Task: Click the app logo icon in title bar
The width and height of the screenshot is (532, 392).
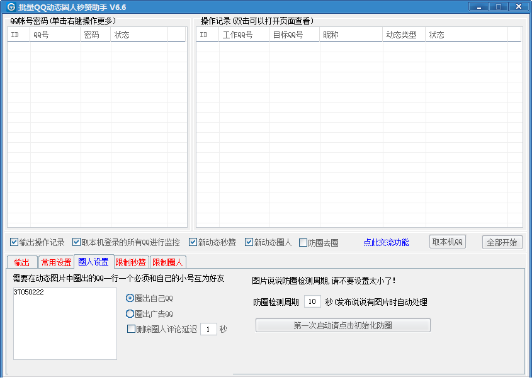Action: click(11, 7)
